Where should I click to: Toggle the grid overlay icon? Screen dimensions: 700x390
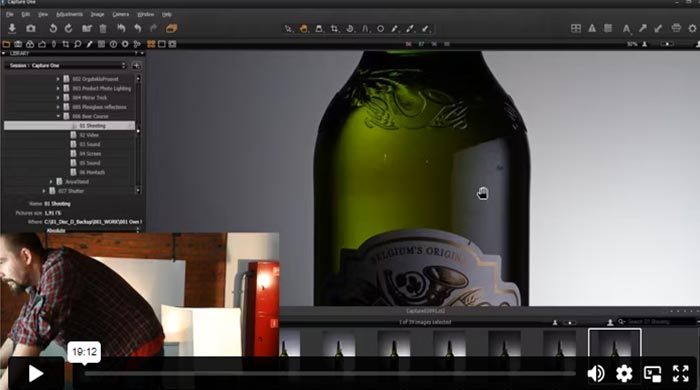coord(608,29)
